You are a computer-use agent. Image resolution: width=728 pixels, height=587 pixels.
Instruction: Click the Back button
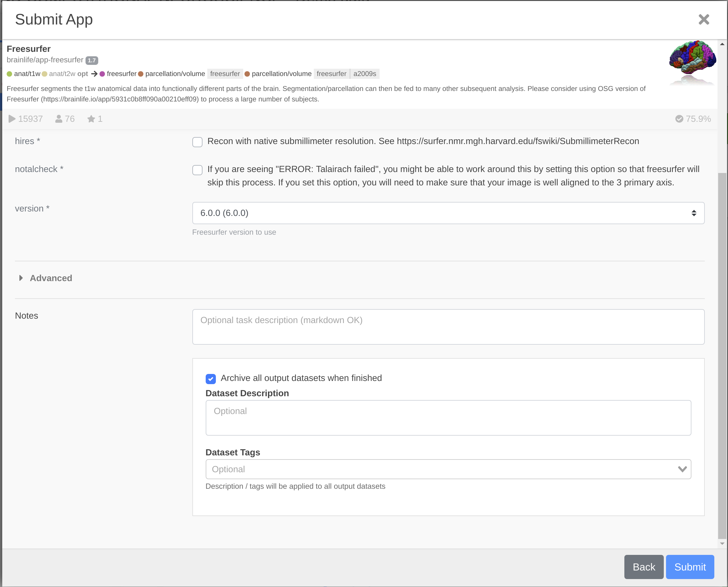coord(643,567)
